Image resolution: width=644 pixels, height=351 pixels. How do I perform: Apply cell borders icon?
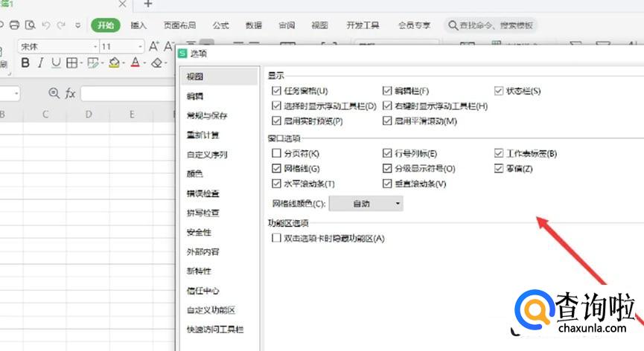(72, 62)
